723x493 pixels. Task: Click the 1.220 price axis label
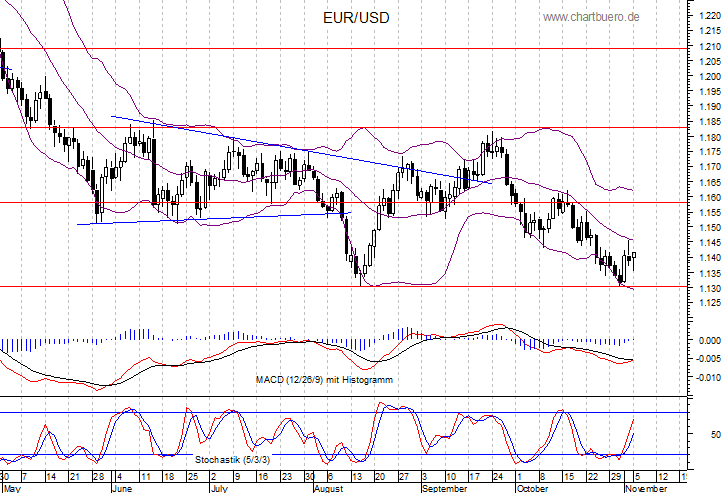(707, 17)
